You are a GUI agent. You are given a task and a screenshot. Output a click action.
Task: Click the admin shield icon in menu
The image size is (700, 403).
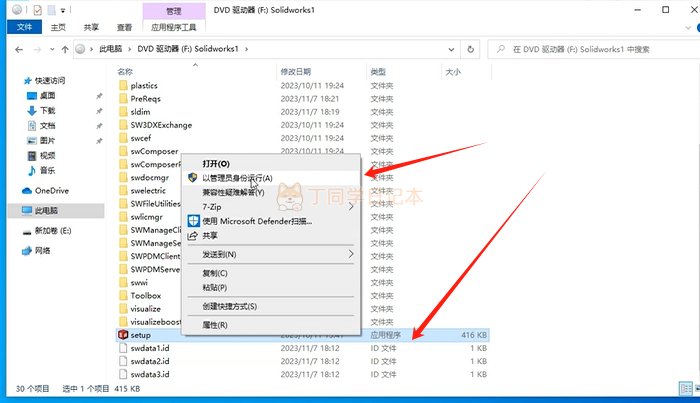click(x=193, y=178)
